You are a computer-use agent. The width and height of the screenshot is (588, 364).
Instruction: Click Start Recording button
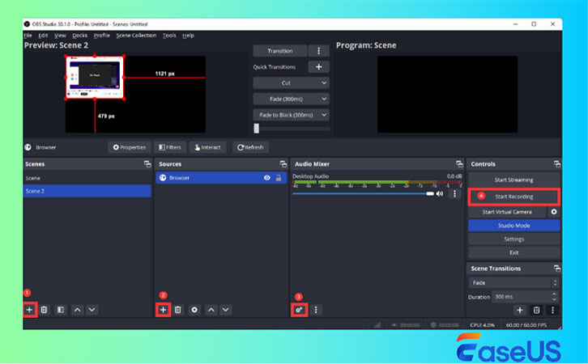[513, 197]
